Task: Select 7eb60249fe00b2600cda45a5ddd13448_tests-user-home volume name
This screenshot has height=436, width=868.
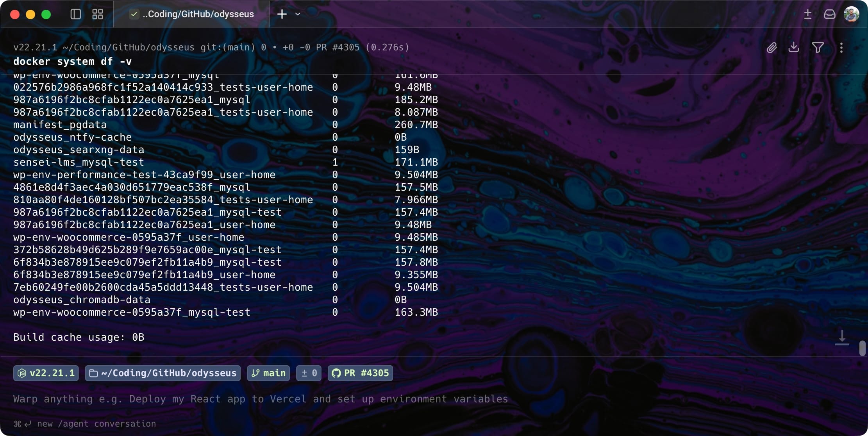Action: pyautogui.click(x=163, y=288)
